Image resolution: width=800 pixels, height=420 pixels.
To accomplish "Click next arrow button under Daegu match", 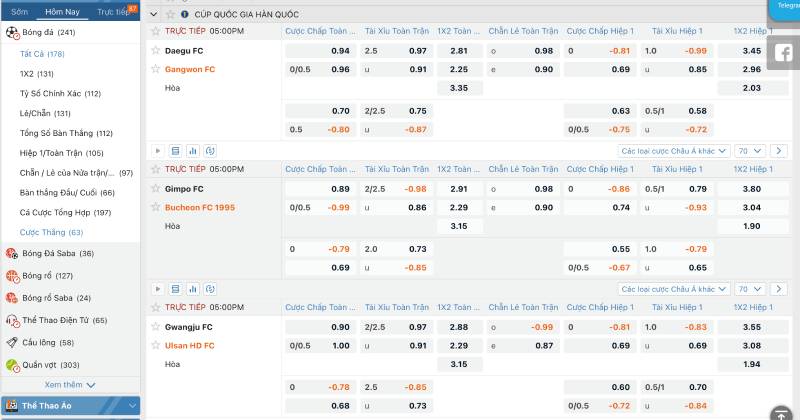I will pos(779,151).
